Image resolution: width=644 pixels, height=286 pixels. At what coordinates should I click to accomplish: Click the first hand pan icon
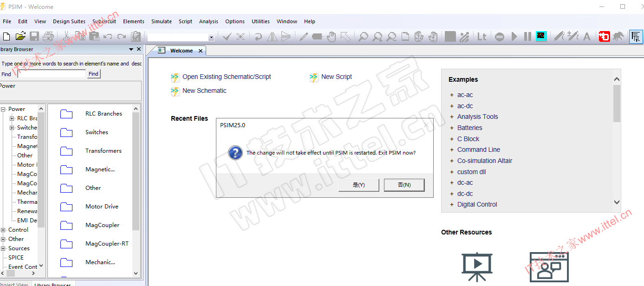coord(331,36)
